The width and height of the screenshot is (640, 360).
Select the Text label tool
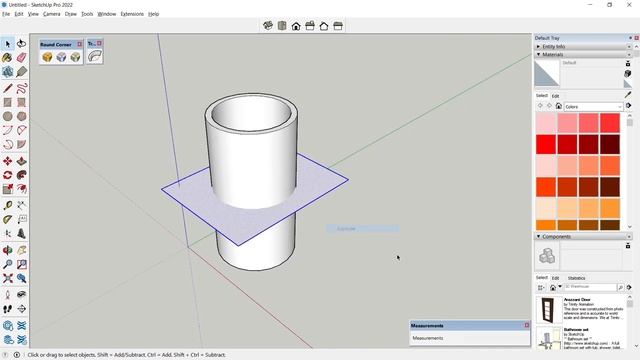click(22, 220)
